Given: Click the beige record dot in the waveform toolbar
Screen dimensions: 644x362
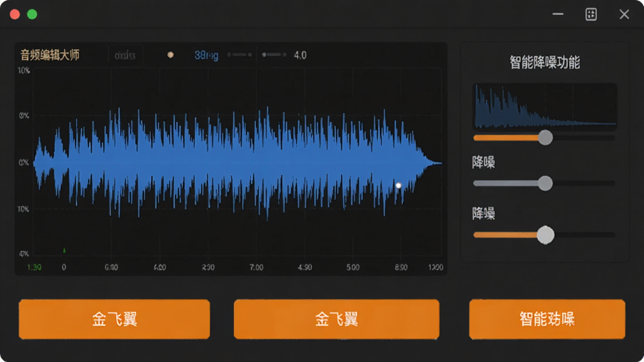Looking at the screenshot, I should [170, 55].
